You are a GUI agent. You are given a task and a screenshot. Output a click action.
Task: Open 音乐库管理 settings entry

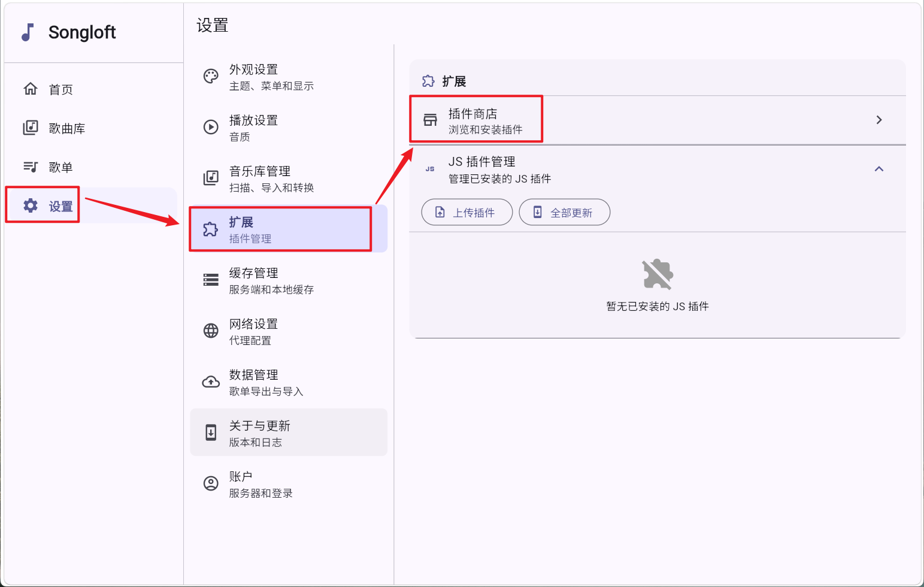pos(289,178)
